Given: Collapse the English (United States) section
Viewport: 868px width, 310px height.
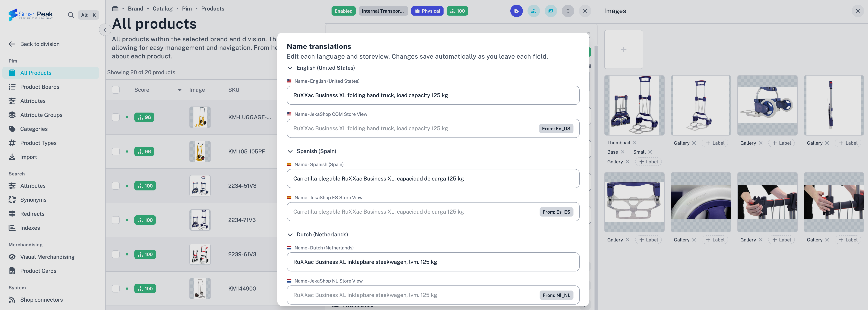Looking at the screenshot, I should pyautogui.click(x=290, y=68).
